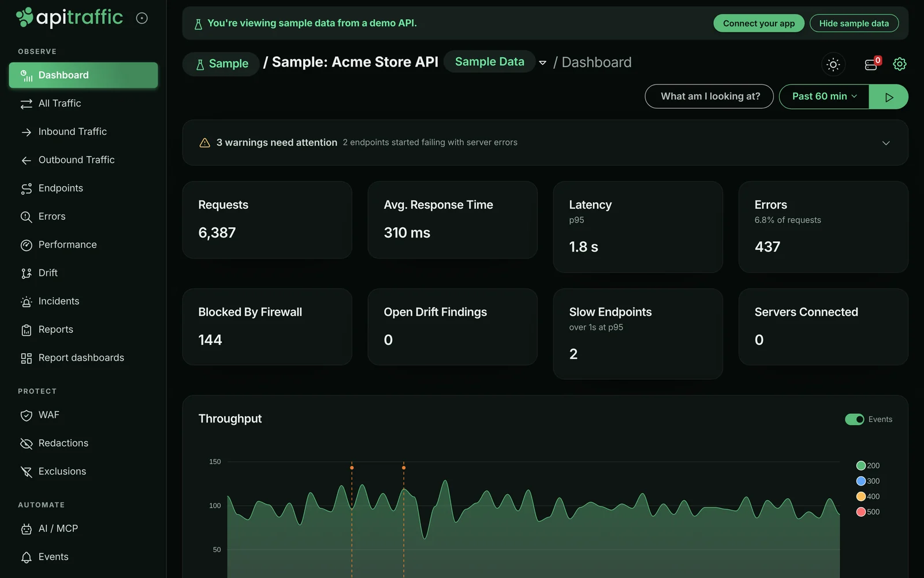Toggle the Events switch on Throughput chart
924x578 pixels.
(855, 420)
